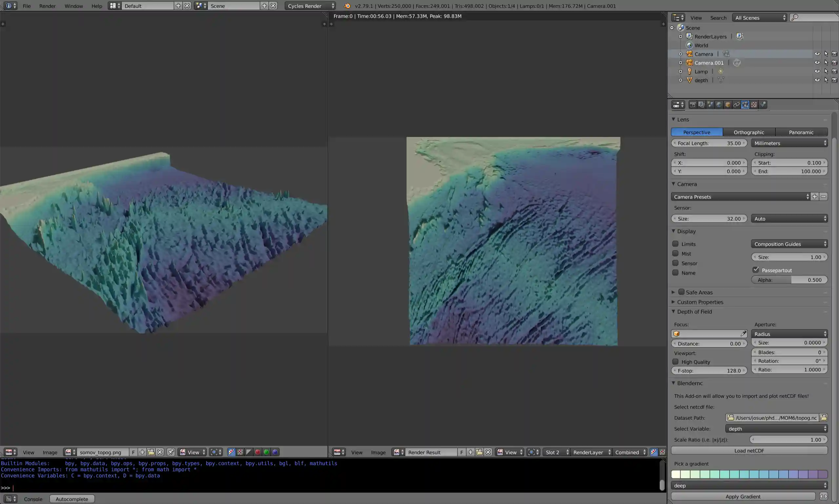Screen dimensions: 839x504
Task: Hide the Lamp object in viewport
Action: pyautogui.click(x=817, y=71)
